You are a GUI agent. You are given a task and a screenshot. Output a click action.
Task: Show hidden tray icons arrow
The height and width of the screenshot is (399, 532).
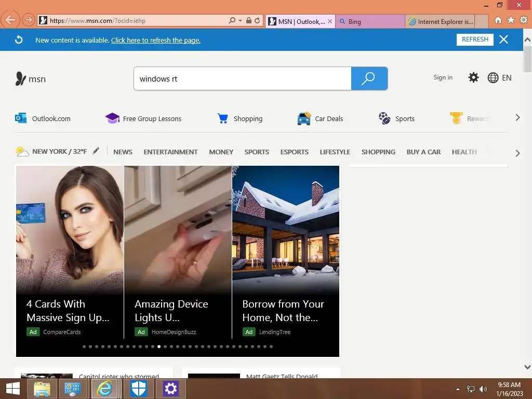coord(458,389)
